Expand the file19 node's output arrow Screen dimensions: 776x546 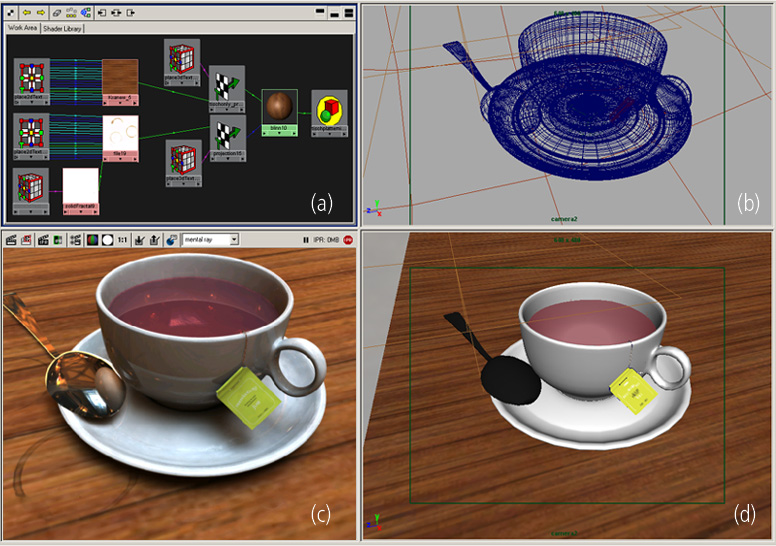click(133, 158)
